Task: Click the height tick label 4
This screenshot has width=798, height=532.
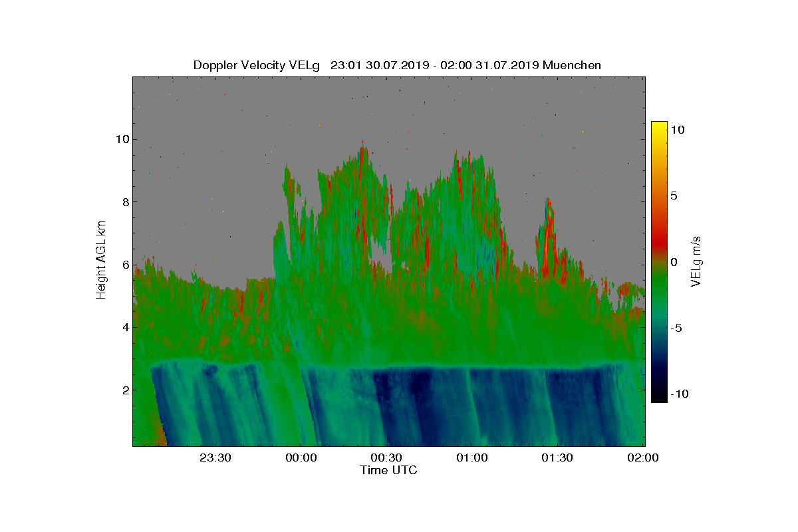Action: coord(124,327)
